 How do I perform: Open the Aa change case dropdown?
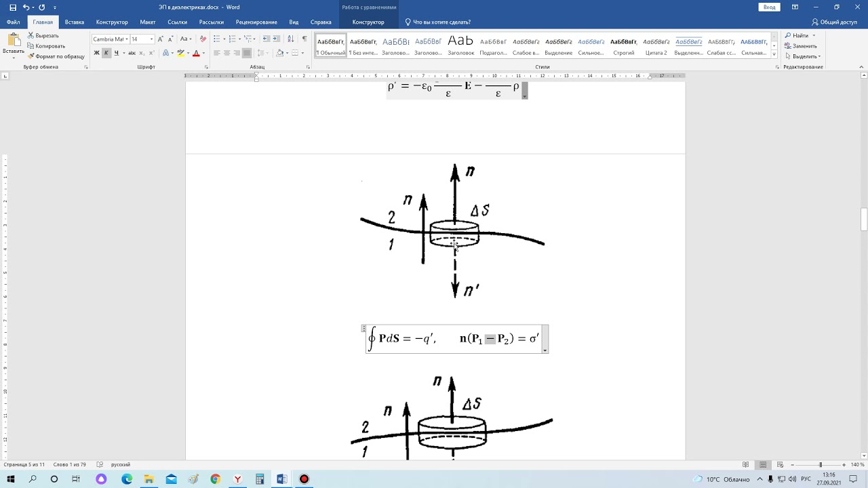click(x=186, y=39)
